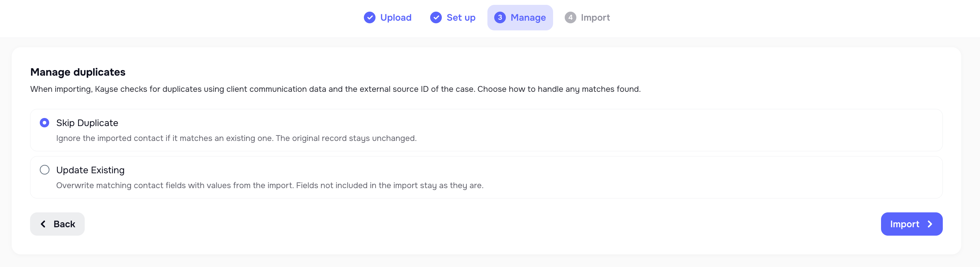Jump back to the Upload step
The height and width of the screenshot is (267, 980).
tap(396, 17)
